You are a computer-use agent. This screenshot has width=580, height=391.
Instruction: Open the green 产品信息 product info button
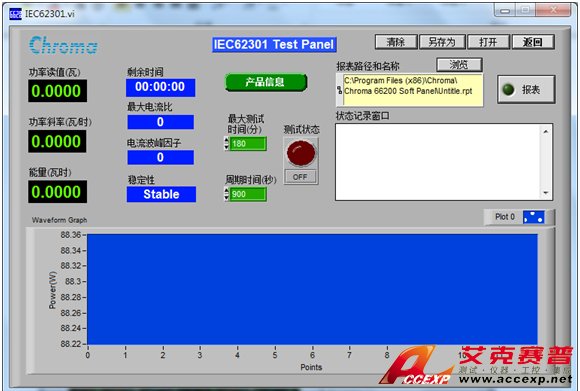point(266,82)
